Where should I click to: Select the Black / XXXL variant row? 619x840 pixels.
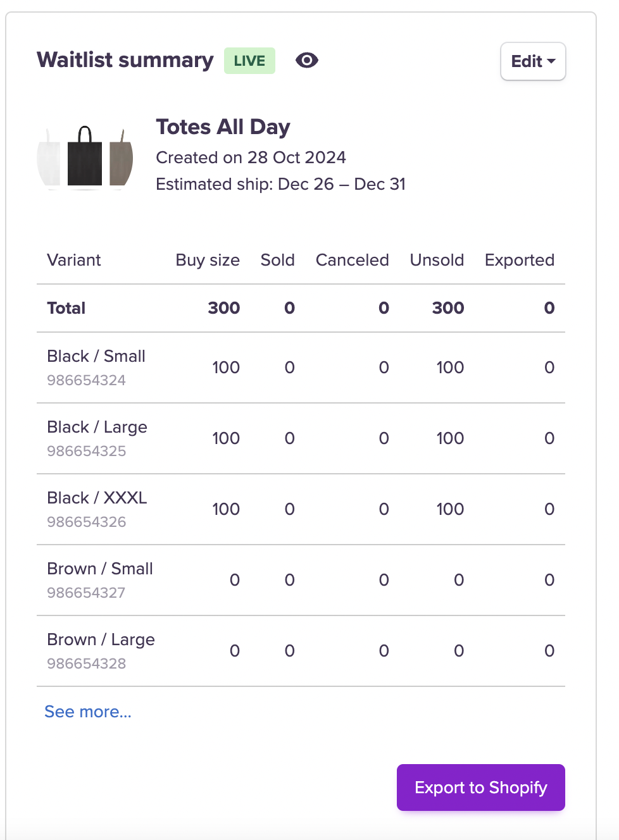(97, 498)
